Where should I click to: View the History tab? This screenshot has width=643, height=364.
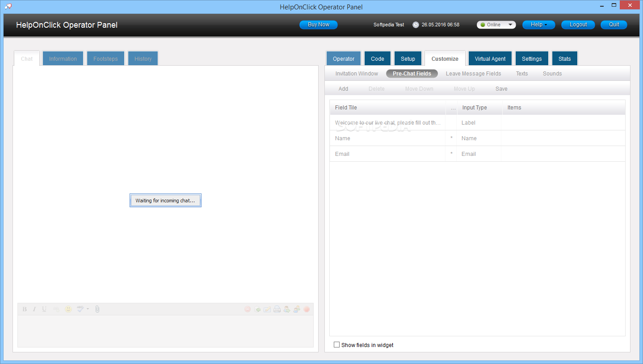click(x=143, y=59)
